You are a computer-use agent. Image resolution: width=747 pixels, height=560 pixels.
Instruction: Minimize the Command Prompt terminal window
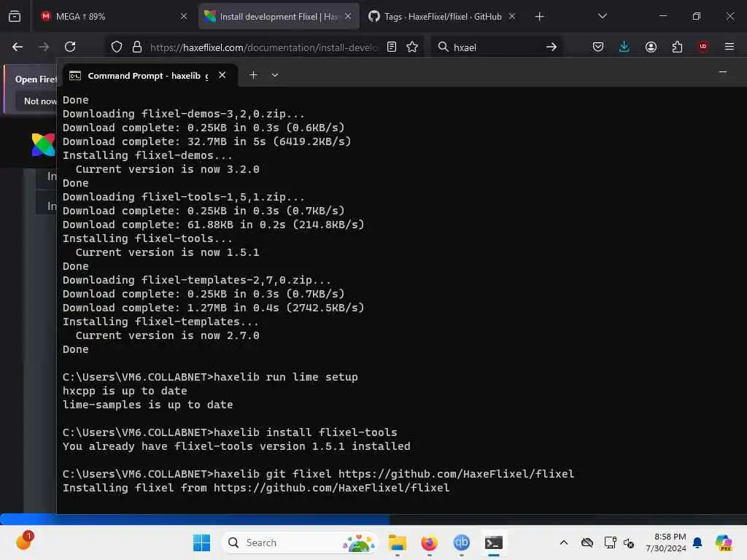(x=723, y=72)
